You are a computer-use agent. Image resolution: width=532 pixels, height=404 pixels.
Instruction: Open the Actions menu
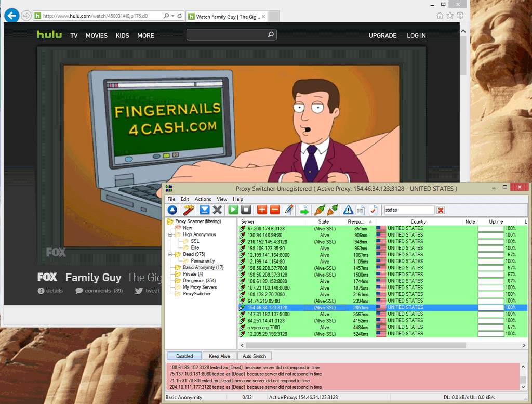point(203,199)
